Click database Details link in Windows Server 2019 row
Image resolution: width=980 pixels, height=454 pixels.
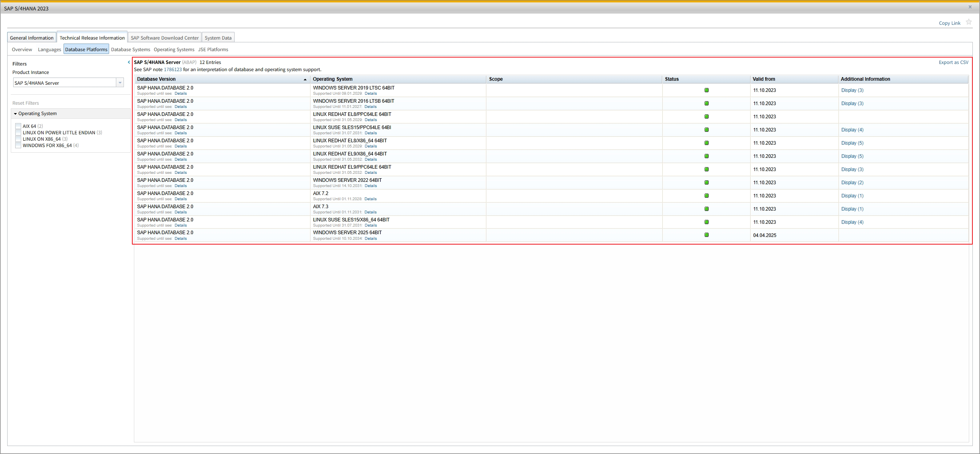coord(181,94)
